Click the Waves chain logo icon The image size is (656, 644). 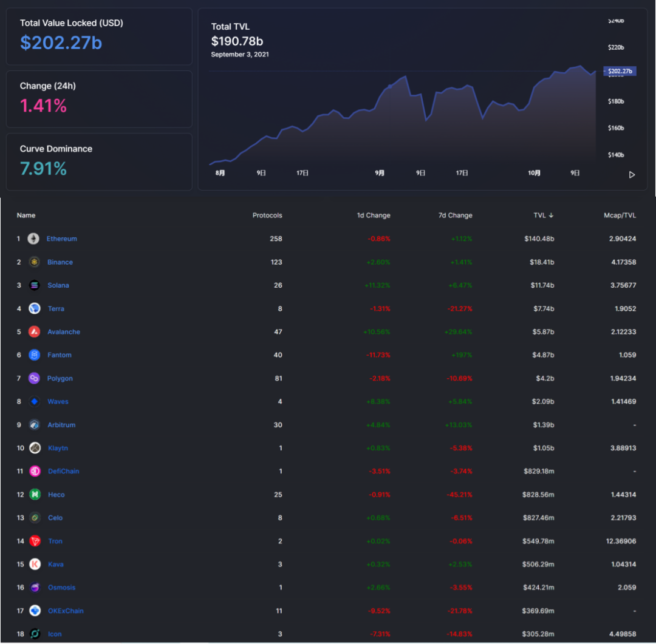(x=34, y=401)
